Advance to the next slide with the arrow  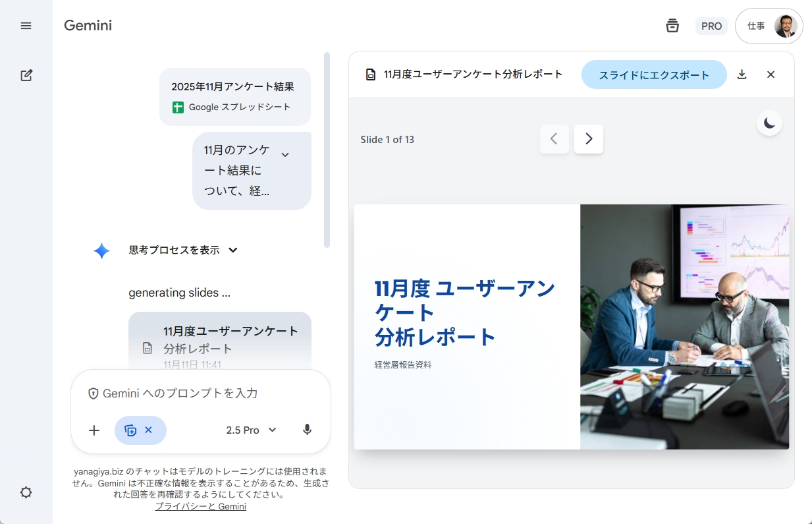588,139
